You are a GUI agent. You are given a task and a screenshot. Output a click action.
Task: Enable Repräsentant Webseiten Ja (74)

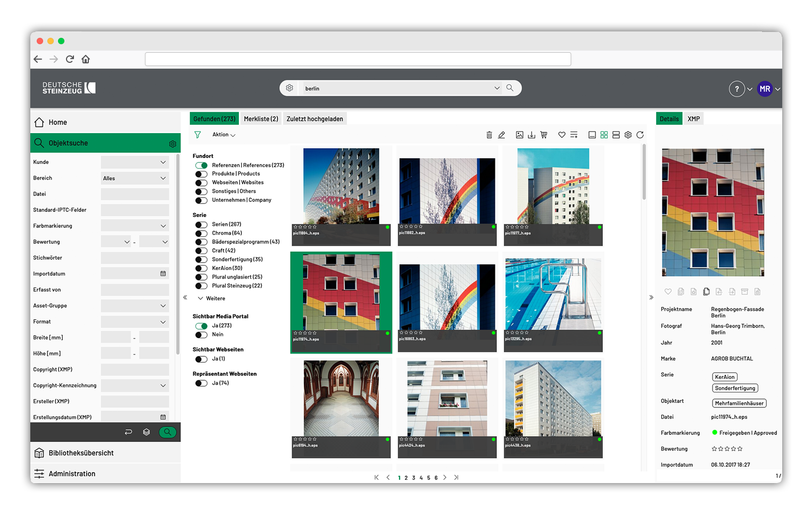point(201,383)
